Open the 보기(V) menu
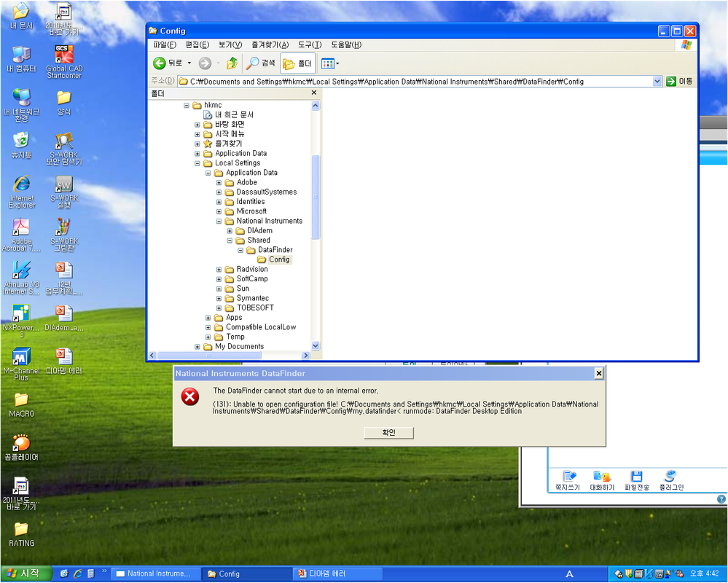728x583 pixels. [x=230, y=45]
